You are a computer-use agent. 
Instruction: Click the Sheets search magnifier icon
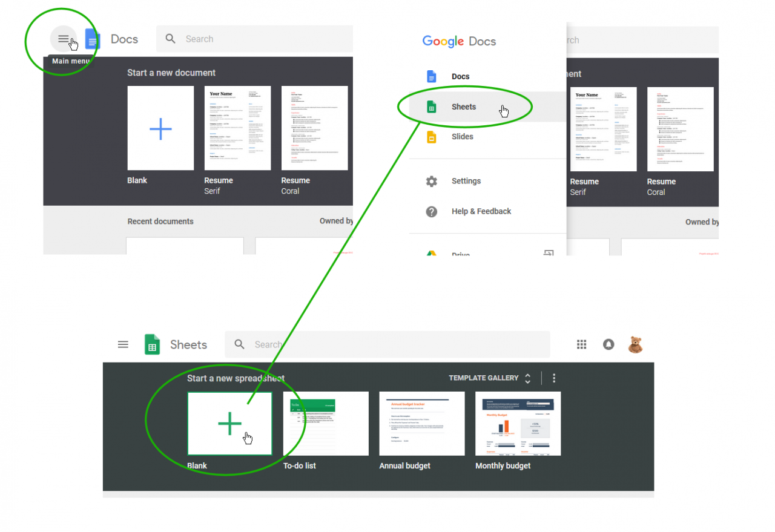240,344
